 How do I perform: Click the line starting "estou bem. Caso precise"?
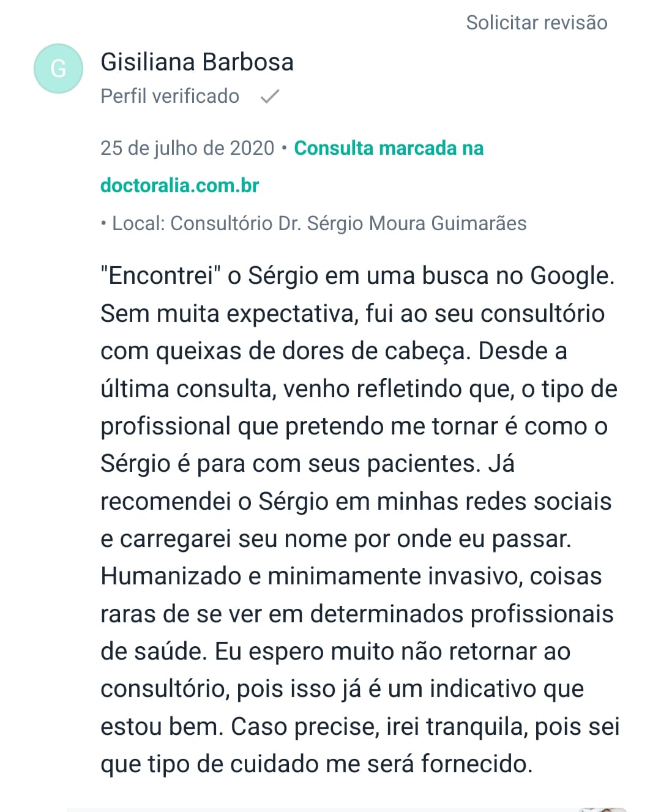[x=359, y=726]
